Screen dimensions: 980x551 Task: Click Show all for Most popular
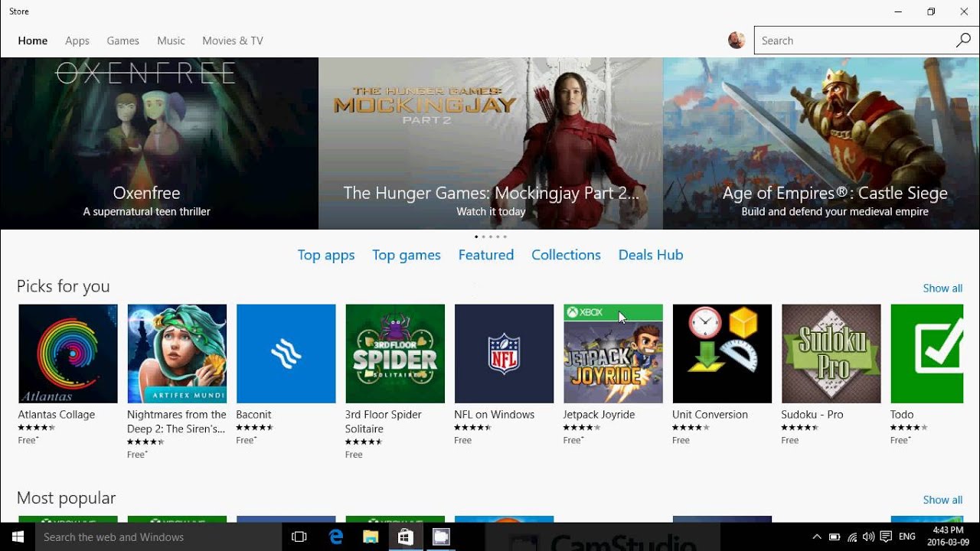click(x=942, y=500)
